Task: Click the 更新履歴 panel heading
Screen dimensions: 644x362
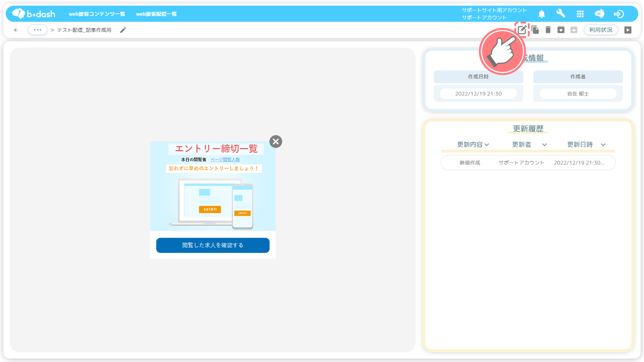Action: tap(528, 129)
